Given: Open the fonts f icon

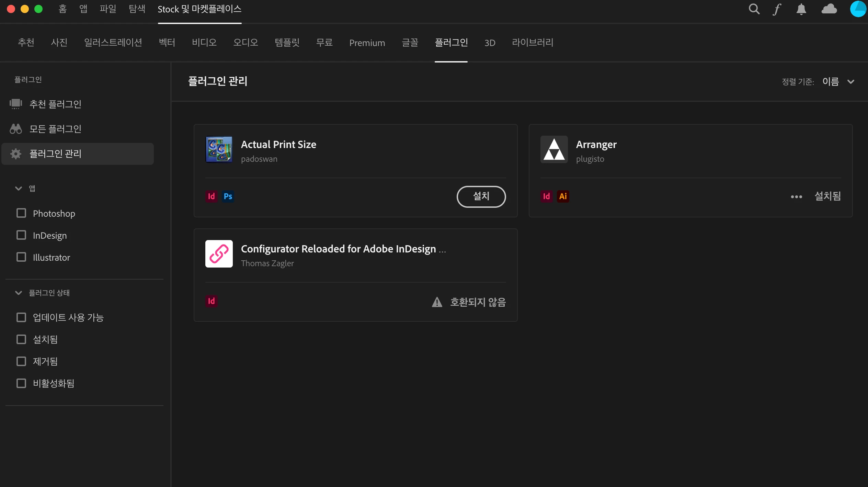Looking at the screenshot, I should coord(777,9).
